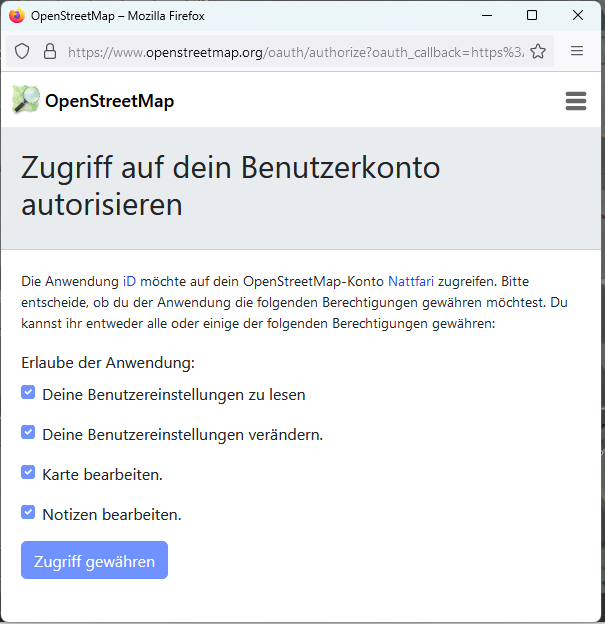Open the OpenStreetMap hamburger navigation menu
The image size is (605, 624).
pos(576,101)
